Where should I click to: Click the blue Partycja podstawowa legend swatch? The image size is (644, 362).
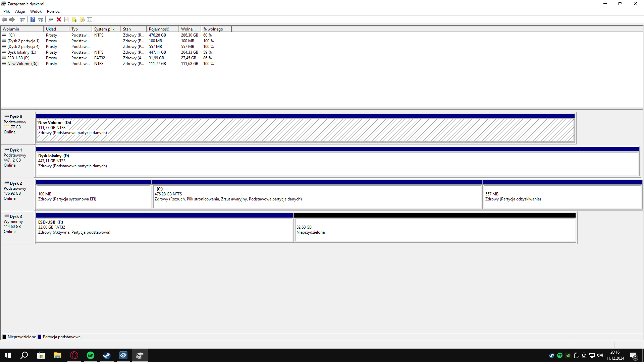pyautogui.click(x=40, y=337)
